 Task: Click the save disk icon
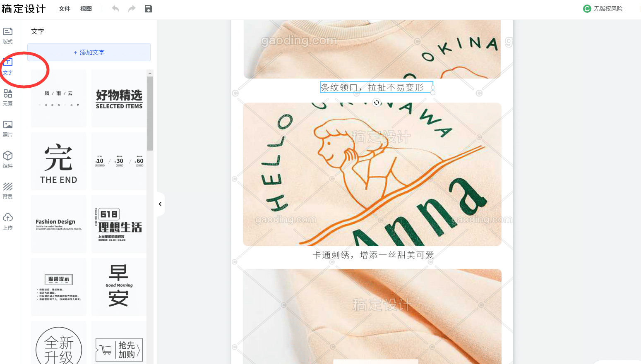click(x=149, y=9)
